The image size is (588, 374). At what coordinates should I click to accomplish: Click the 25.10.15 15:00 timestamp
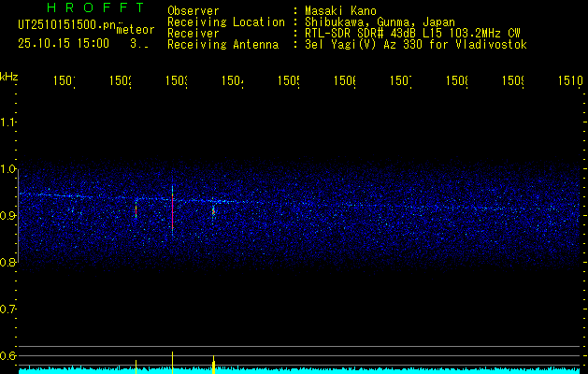63,43
